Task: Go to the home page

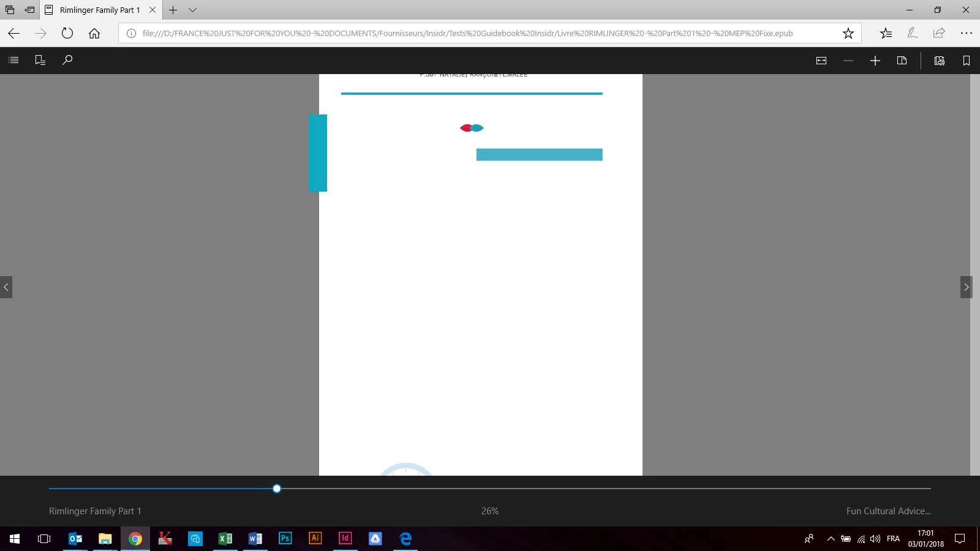Action: click(x=94, y=34)
